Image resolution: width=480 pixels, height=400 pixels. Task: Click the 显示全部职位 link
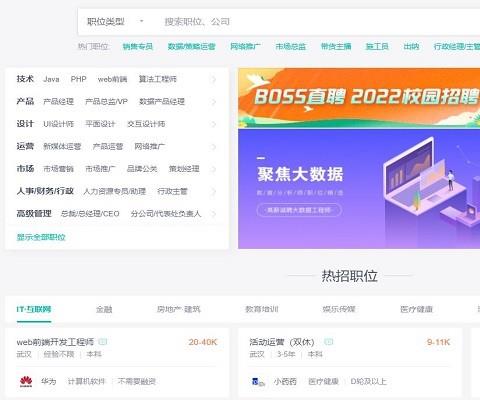point(41,237)
